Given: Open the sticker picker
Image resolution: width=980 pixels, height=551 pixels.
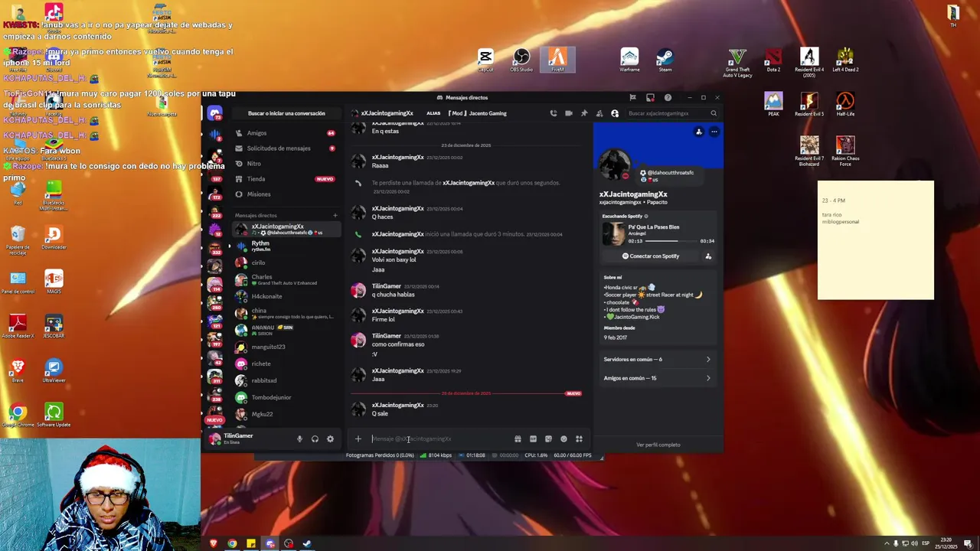Looking at the screenshot, I should click(548, 439).
